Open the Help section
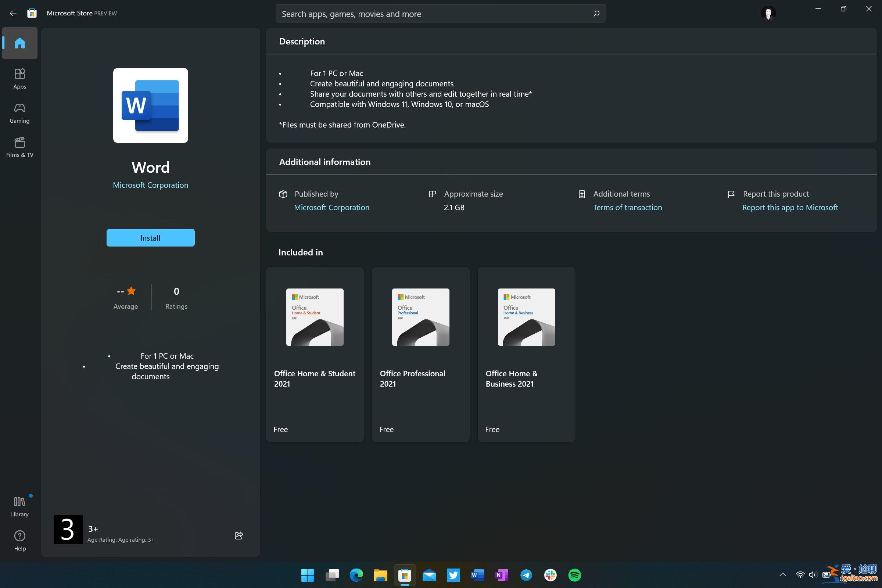Viewport: 882px width, 588px height. pyautogui.click(x=19, y=540)
